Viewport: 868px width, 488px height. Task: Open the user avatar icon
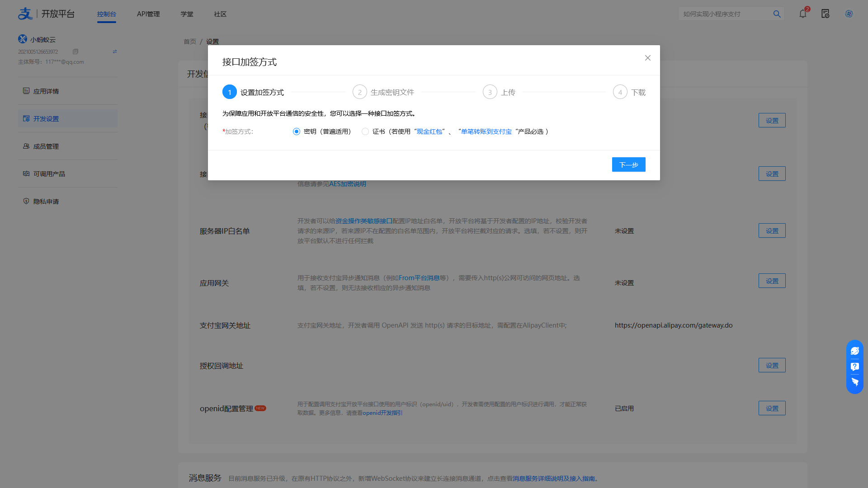(849, 14)
